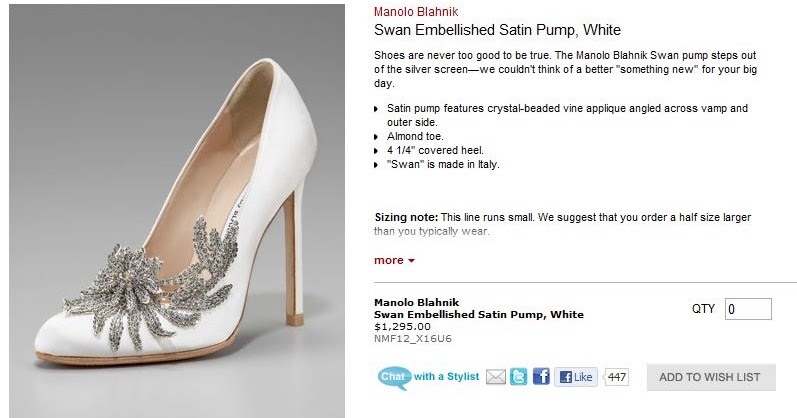Share the product via envelope email icon
Image resolution: width=797 pixels, height=418 pixels.
496,377
